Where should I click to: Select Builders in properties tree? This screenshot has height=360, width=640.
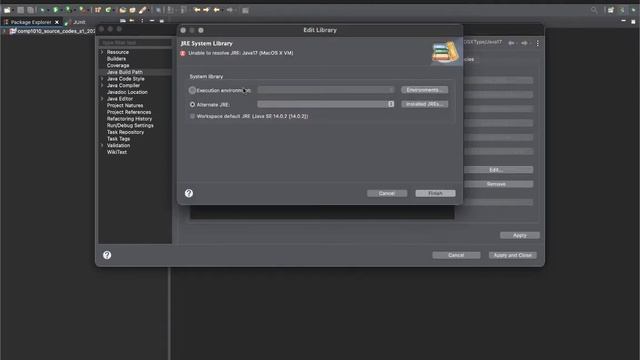pos(116,59)
